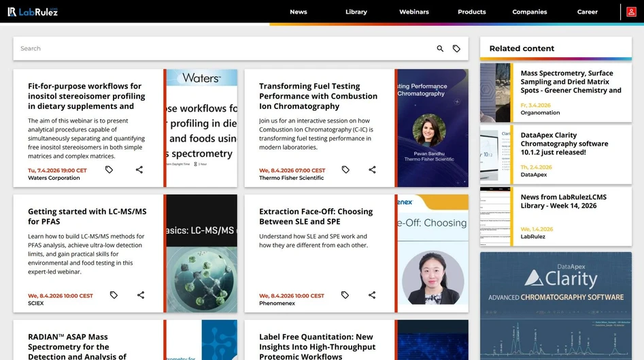Click tag icon on Extraction Face-Off card
Viewport: 644px width, 360px height.
click(345, 295)
